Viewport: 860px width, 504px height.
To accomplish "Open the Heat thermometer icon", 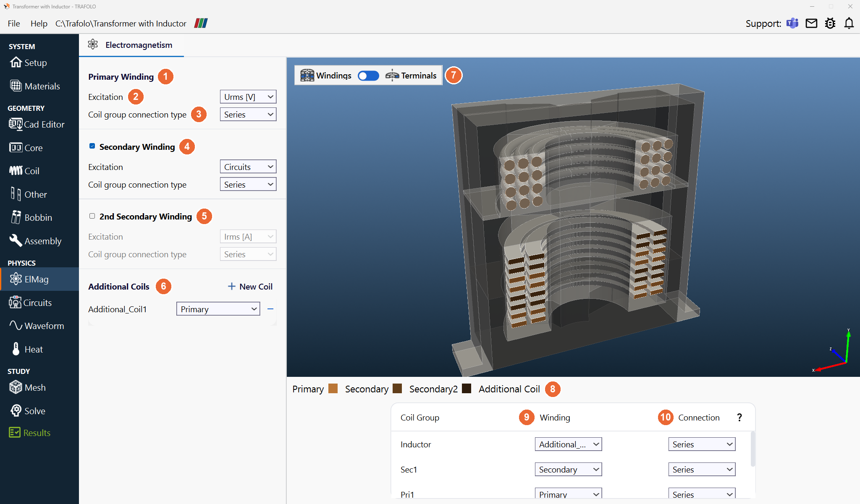I will [x=16, y=349].
